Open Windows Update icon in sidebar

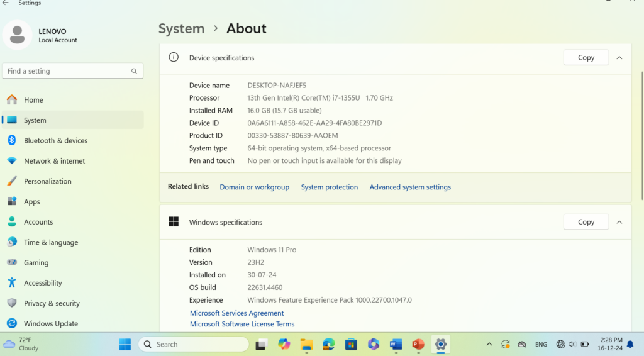(11, 323)
